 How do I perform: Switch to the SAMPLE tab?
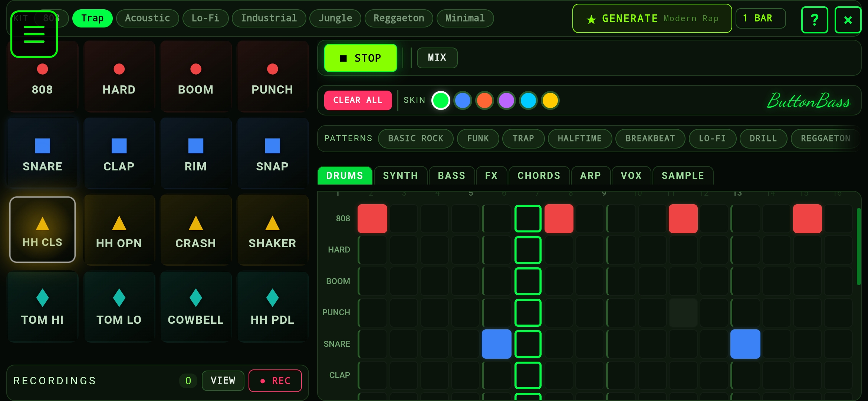(683, 176)
